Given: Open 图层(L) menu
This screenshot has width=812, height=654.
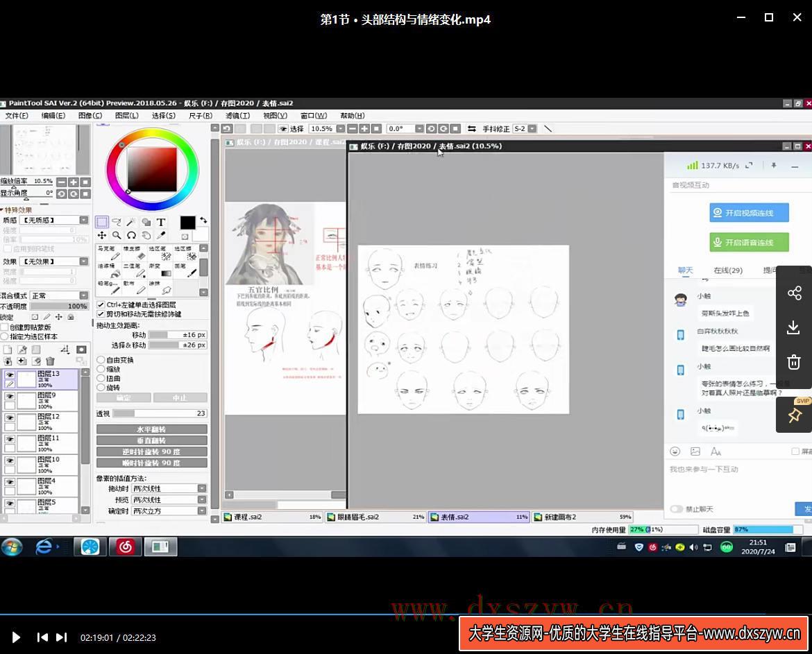Looking at the screenshot, I should click(x=126, y=115).
